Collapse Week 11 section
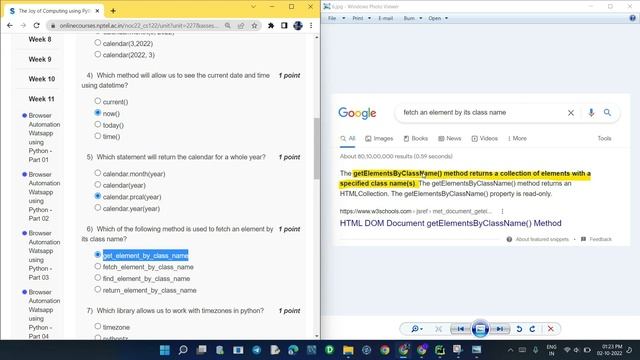 (41, 99)
